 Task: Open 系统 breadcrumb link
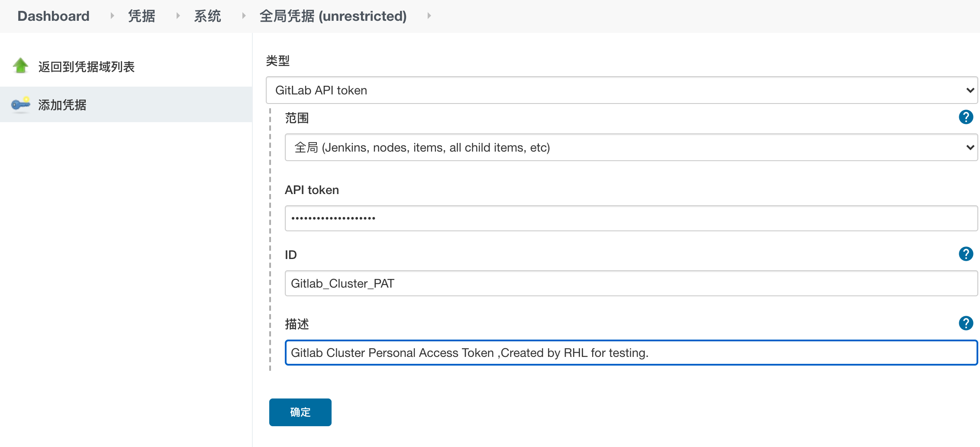[207, 16]
